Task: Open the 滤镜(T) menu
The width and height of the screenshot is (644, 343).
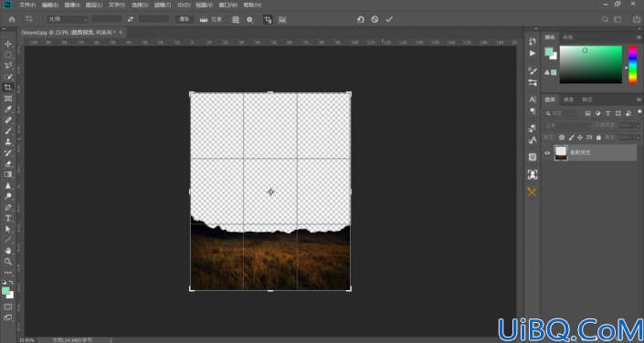Action: coord(163,5)
